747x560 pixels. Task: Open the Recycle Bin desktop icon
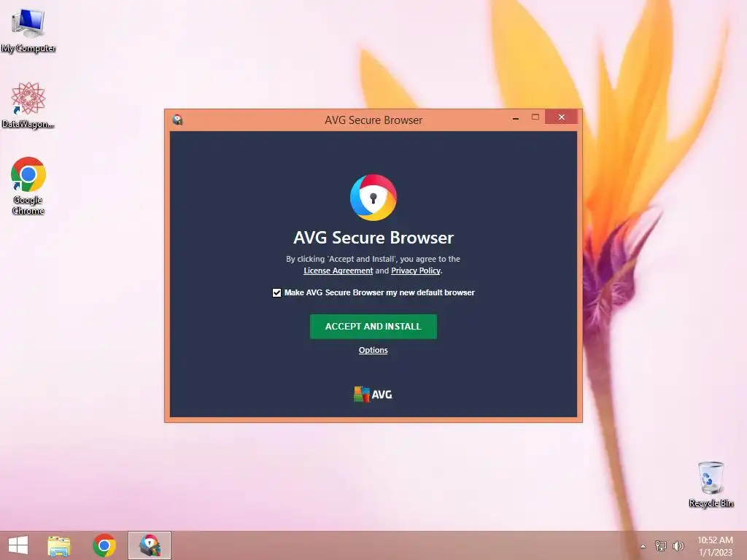pos(711,484)
